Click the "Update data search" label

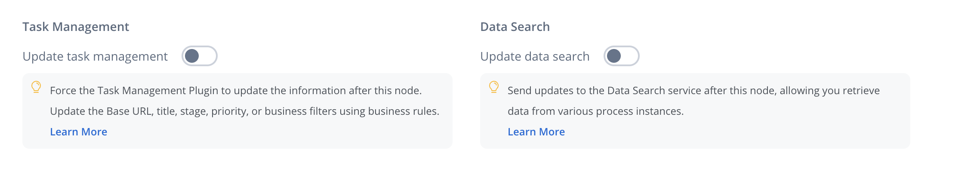[x=535, y=56]
